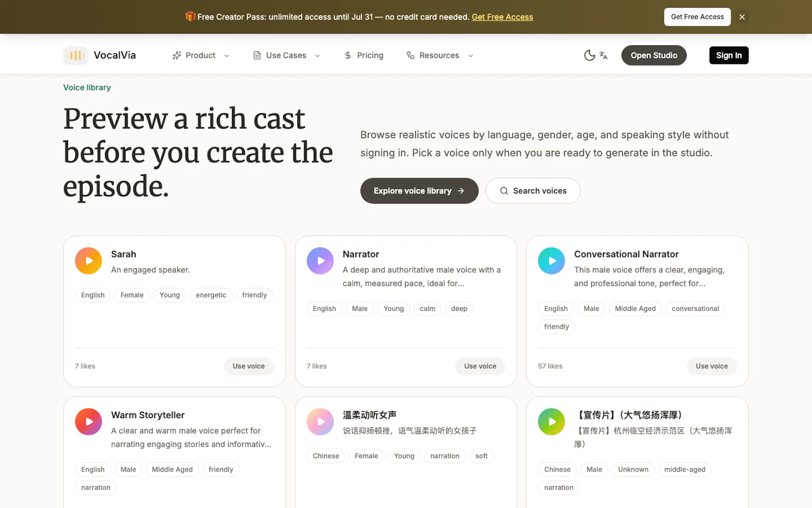The width and height of the screenshot is (812, 508).
Task: Select Sarah's energetic tag
Action: click(211, 295)
